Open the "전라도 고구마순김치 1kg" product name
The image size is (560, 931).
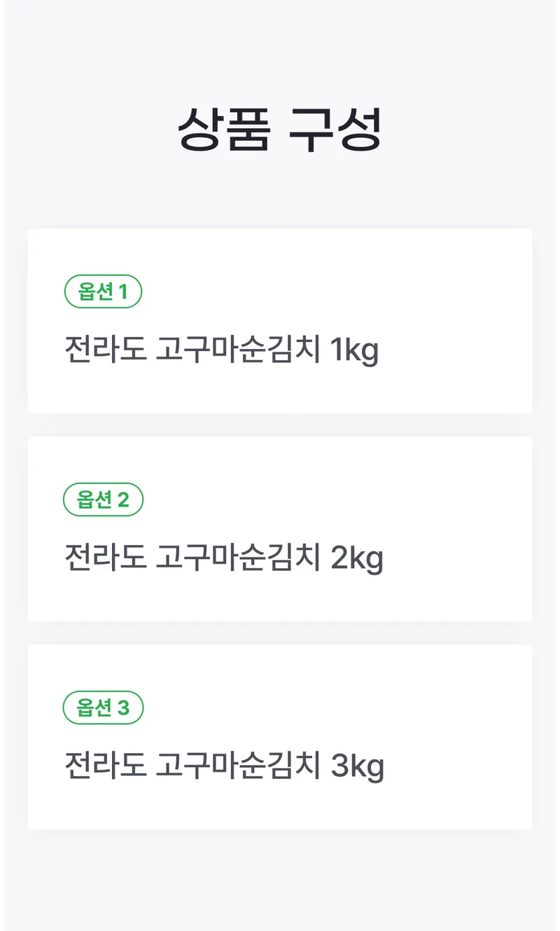221,350
